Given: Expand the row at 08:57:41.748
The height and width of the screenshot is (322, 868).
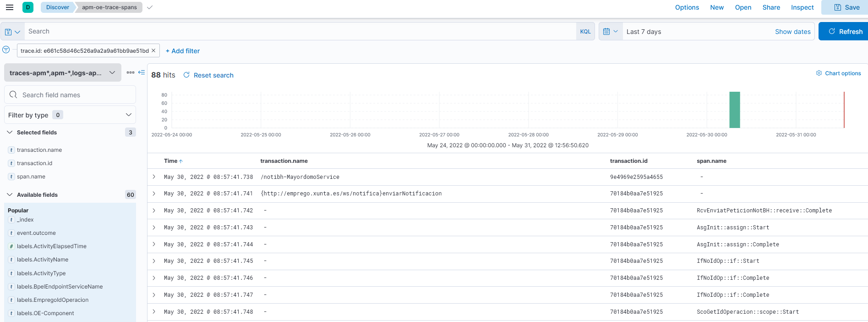Looking at the screenshot, I should click(x=154, y=312).
